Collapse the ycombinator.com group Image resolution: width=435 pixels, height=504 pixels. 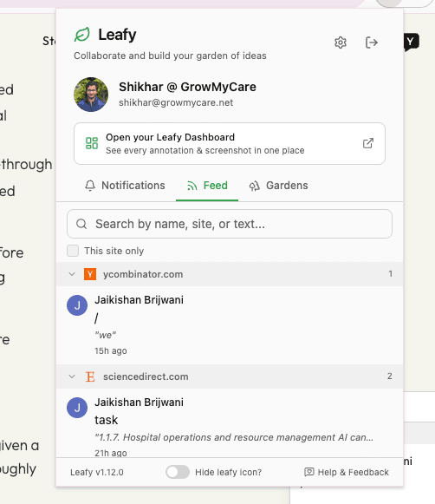[72, 274]
